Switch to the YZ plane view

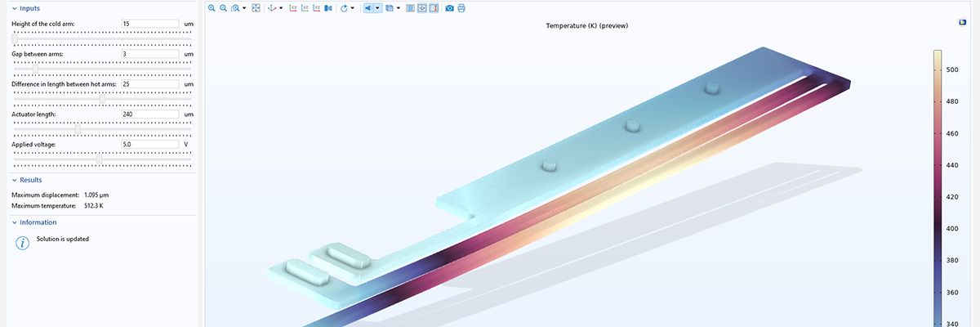[305, 8]
